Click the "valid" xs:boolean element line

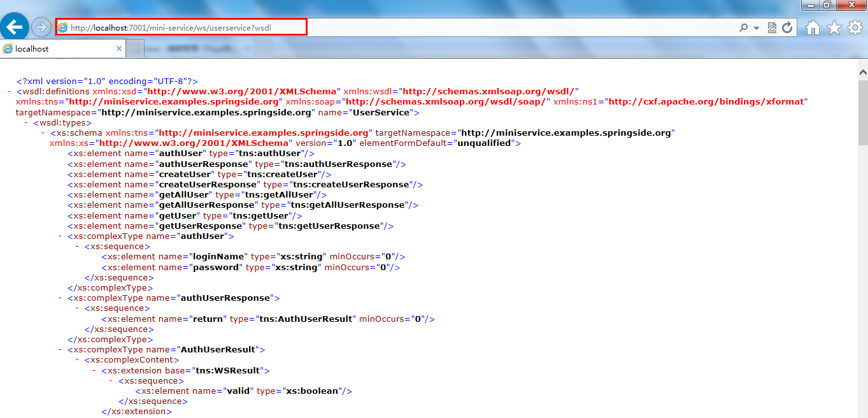pos(243,391)
